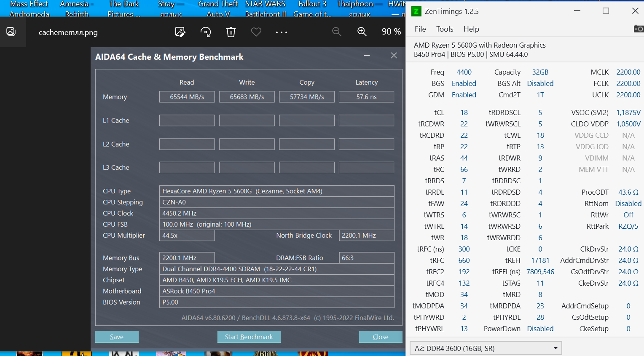Open the edit image tool in Photos
Image resolution: width=644 pixels, height=356 pixels.
[x=180, y=32]
